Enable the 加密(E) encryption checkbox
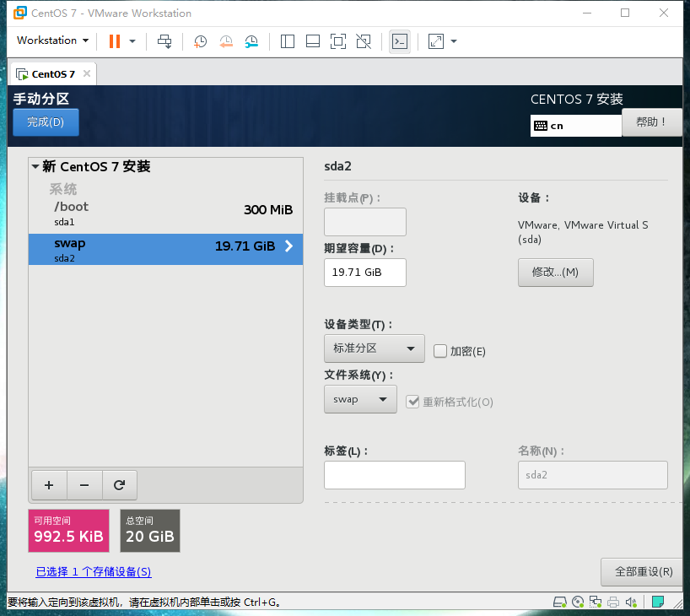This screenshot has width=690, height=616. click(x=439, y=351)
